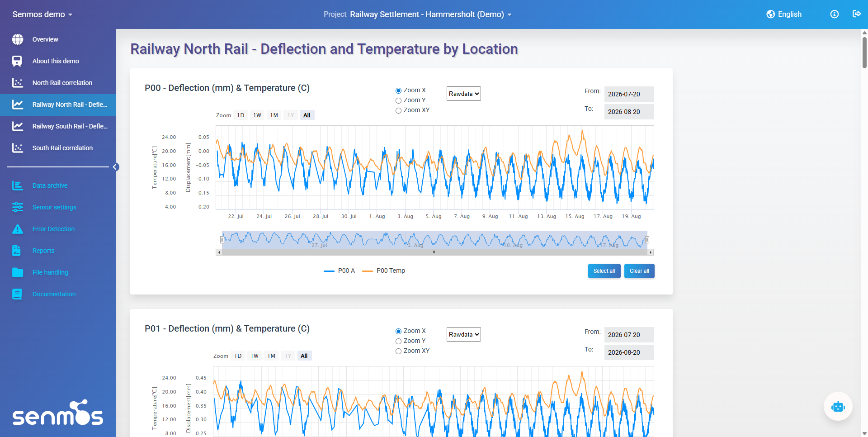This screenshot has height=437, width=868.
Task: Collapse the sidebar with the chevron handle
Action: pos(116,167)
